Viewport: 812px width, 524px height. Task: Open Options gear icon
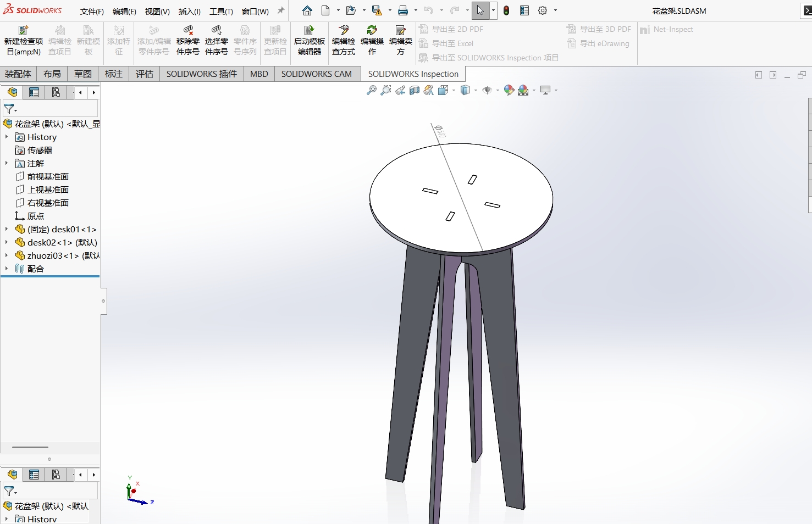pyautogui.click(x=543, y=10)
